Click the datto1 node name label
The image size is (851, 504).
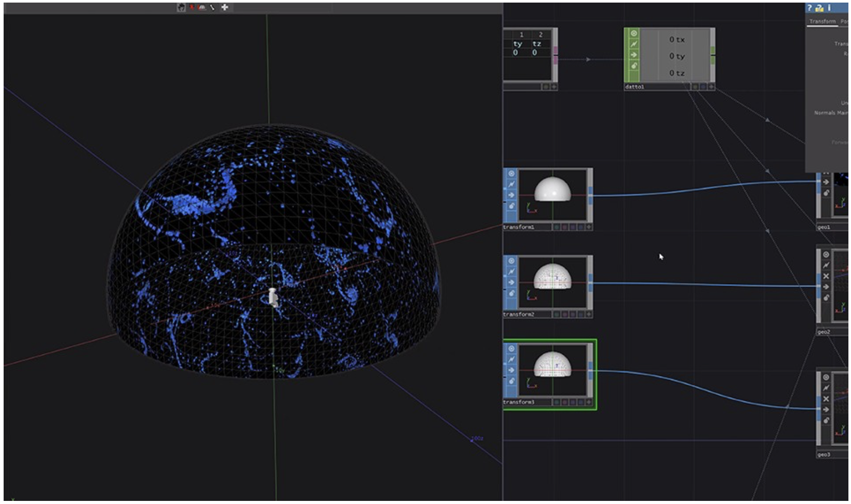click(635, 87)
